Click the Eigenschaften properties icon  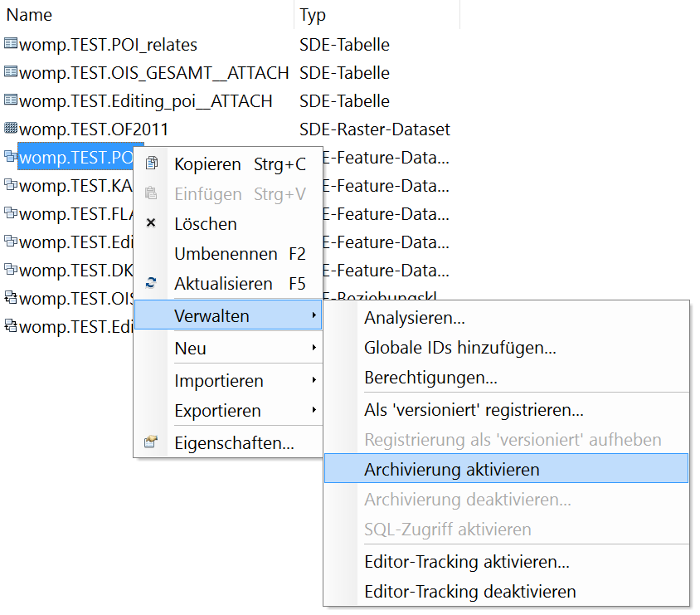click(153, 442)
